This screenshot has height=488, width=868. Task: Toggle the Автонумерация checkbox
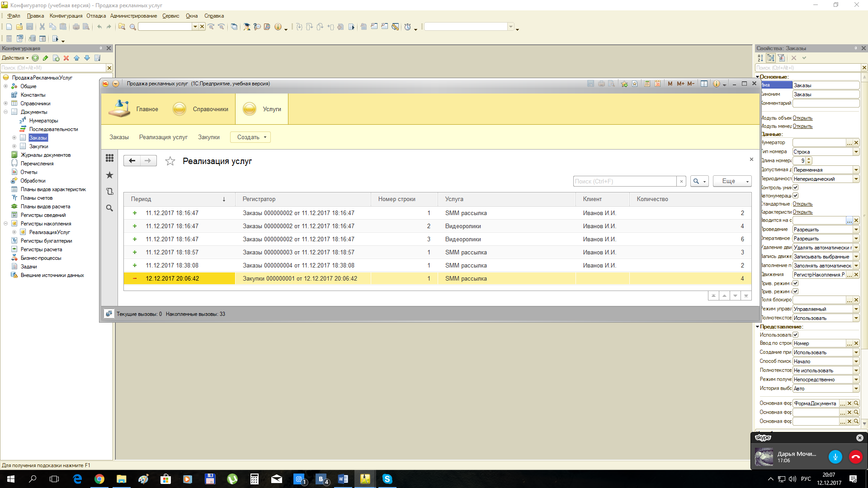click(796, 196)
